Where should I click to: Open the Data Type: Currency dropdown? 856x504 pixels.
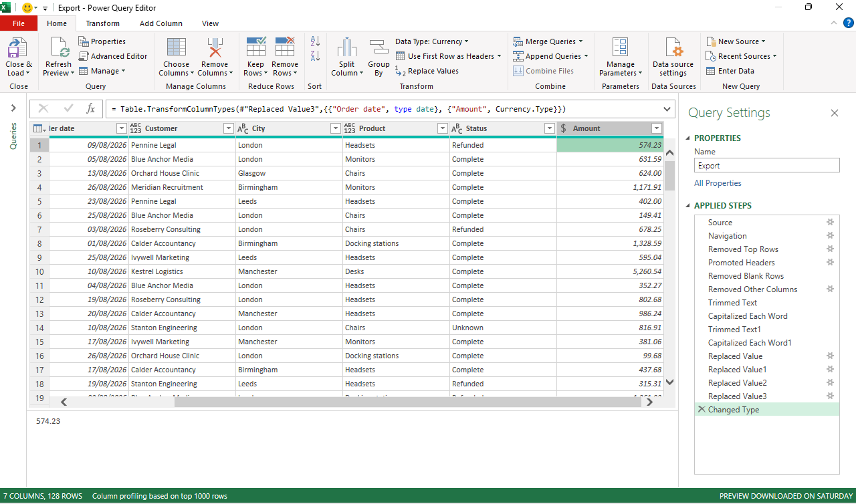(432, 41)
